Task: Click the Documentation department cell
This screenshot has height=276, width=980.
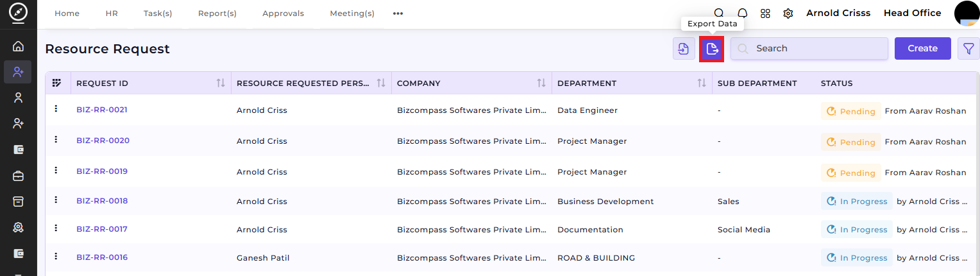Action: (x=590, y=230)
